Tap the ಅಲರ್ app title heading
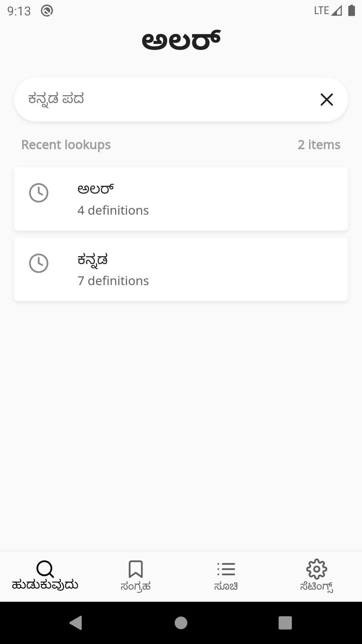The height and width of the screenshot is (644, 362). 181,41
